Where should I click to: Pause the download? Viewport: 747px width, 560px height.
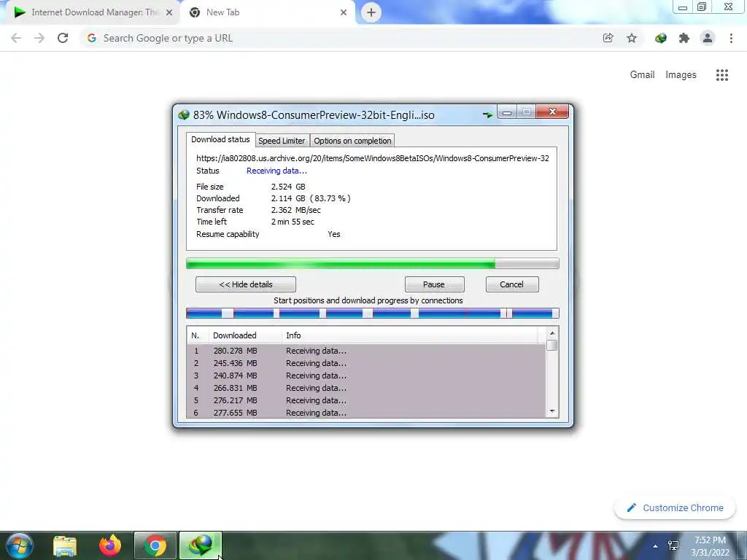pyautogui.click(x=434, y=284)
